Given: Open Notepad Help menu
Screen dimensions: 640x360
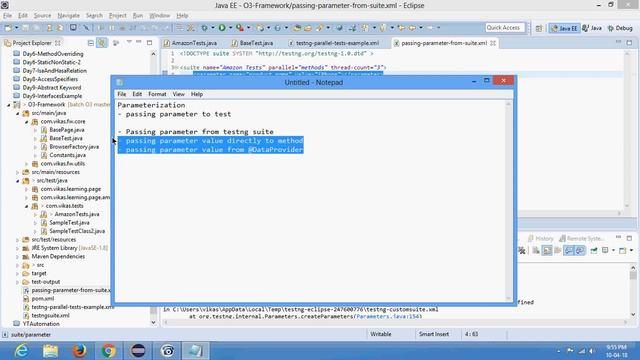Looking at the screenshot, I should coord(197,94).
